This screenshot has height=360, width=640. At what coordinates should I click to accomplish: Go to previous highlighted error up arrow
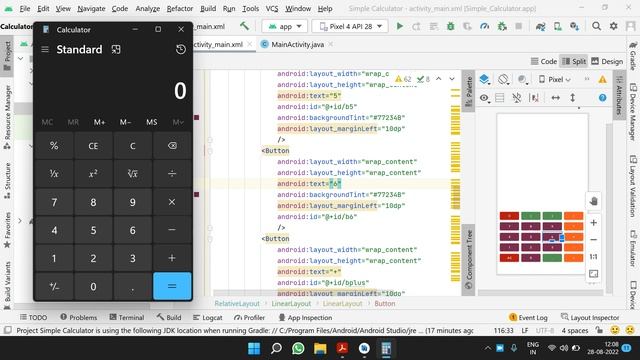tap(438, 79)
